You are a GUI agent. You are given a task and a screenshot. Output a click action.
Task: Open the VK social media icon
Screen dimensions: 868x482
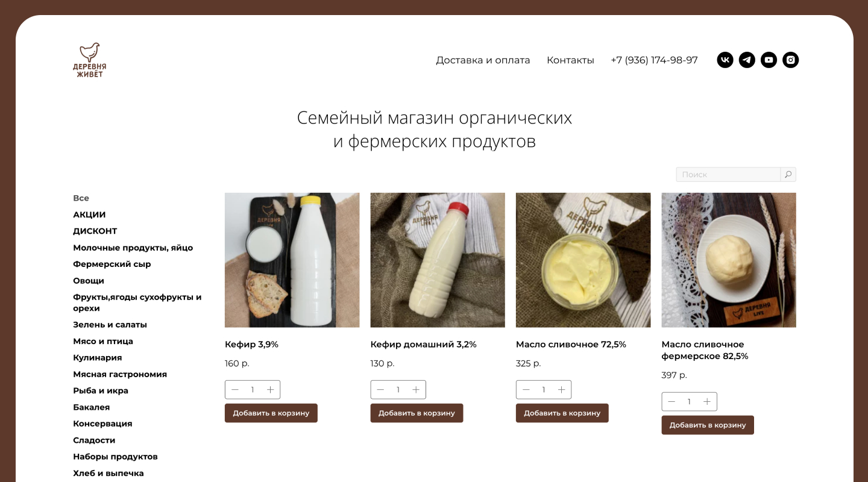tap(725, 60)
